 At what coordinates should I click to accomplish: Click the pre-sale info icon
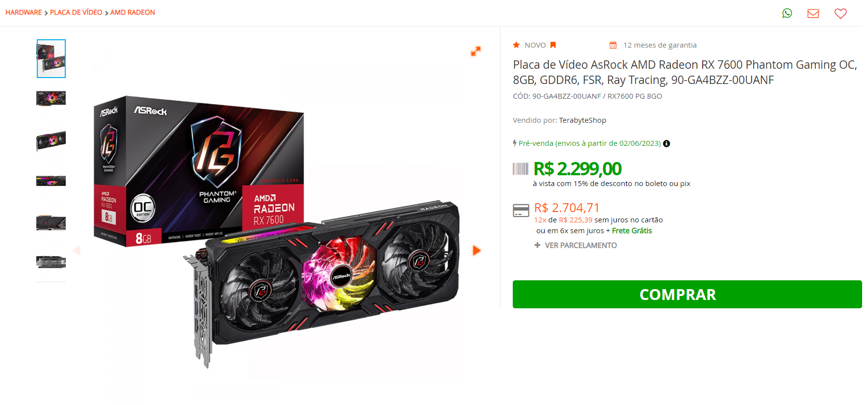[666, 143]
